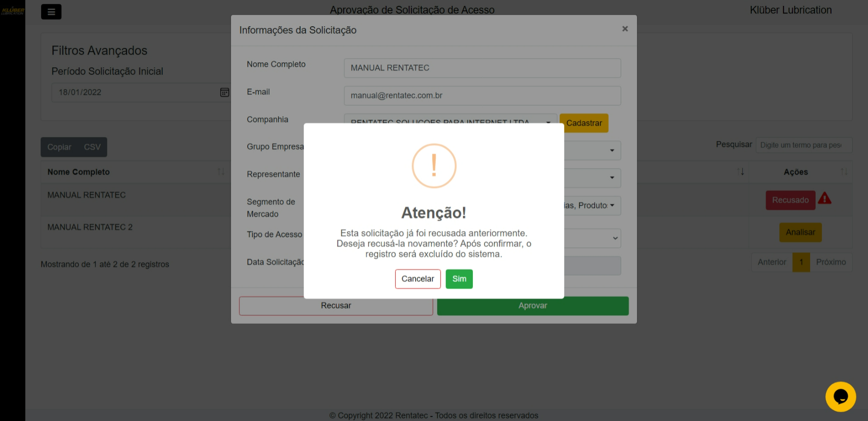Viewport: 868px width, 421px height.
Task: Click the red warning triangle icon
Action: click(x=824, y=199)
